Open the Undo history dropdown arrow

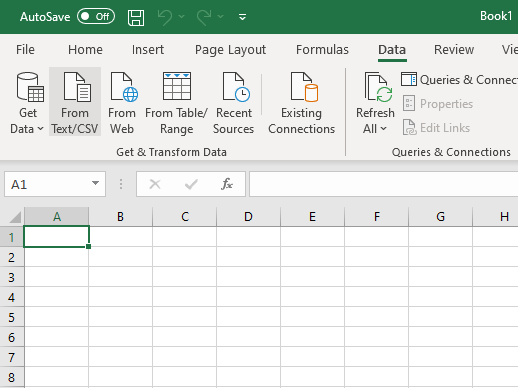point(182,16)
